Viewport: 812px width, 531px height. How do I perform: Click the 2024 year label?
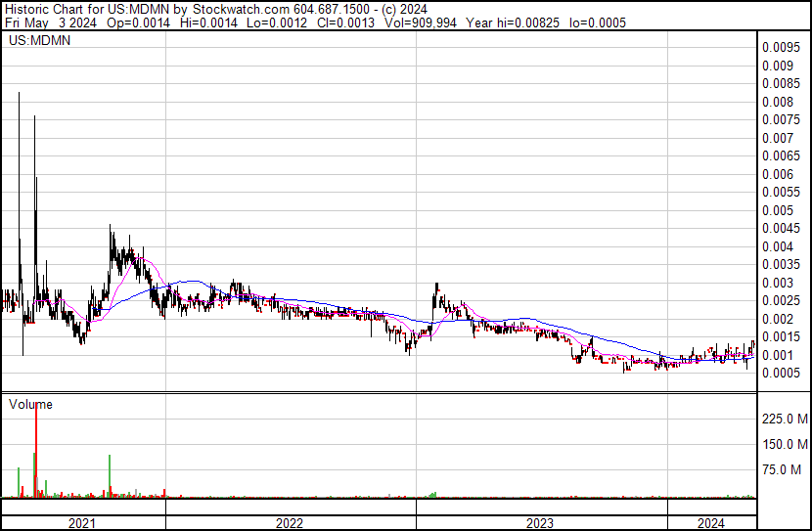click(x=711, y=523)
